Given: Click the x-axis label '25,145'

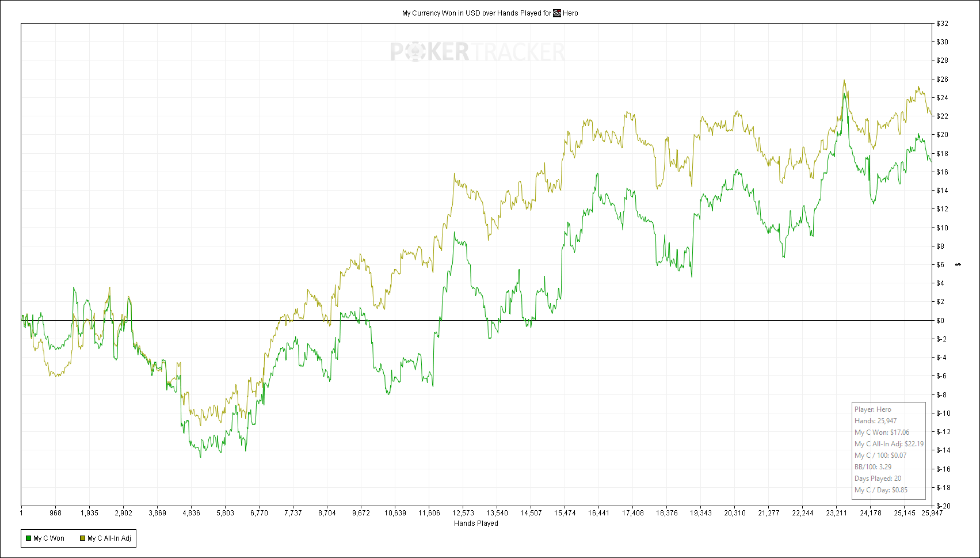Looking at the screenshot, I should coord(904,513).
